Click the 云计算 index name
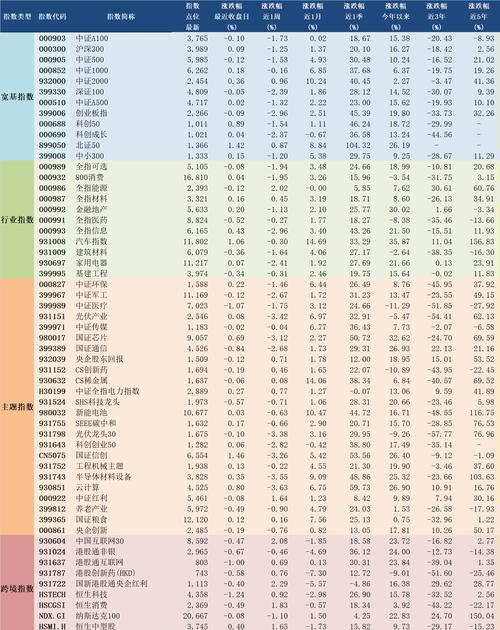The height and width of the screenshot is (630, 500). [x=88, y=487]
